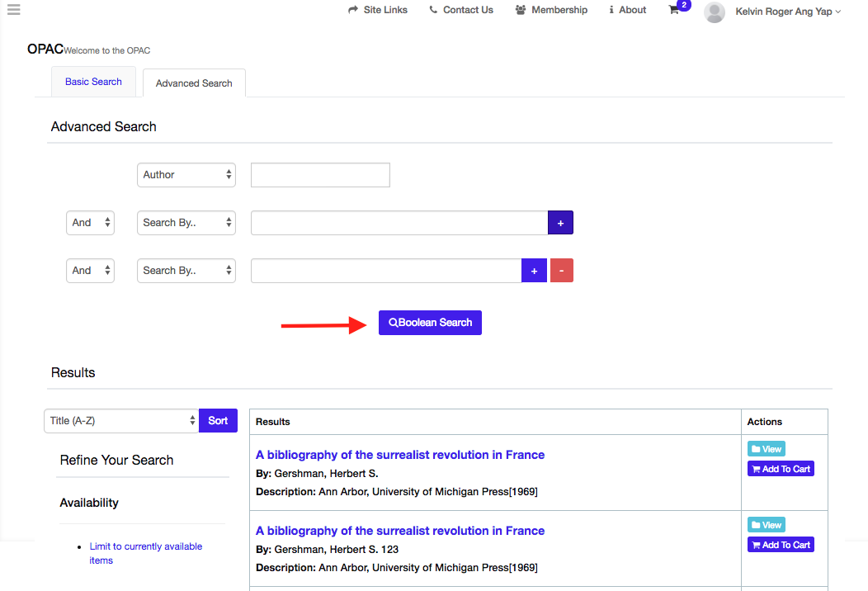Screen dimensions: 868x591
Task: Switch to the Basic Search tab
Action: pyautogui.click(x=93, y=82)
